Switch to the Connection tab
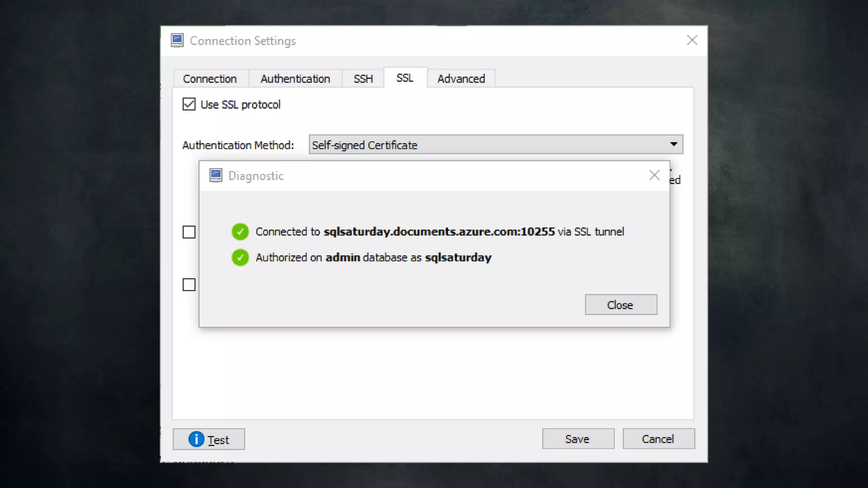Viewport: 868px width, 488px height. (210, 79)
